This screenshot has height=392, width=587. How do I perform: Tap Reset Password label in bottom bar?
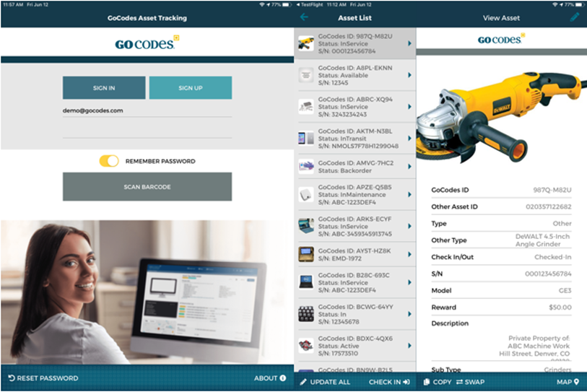pos(48,378)
